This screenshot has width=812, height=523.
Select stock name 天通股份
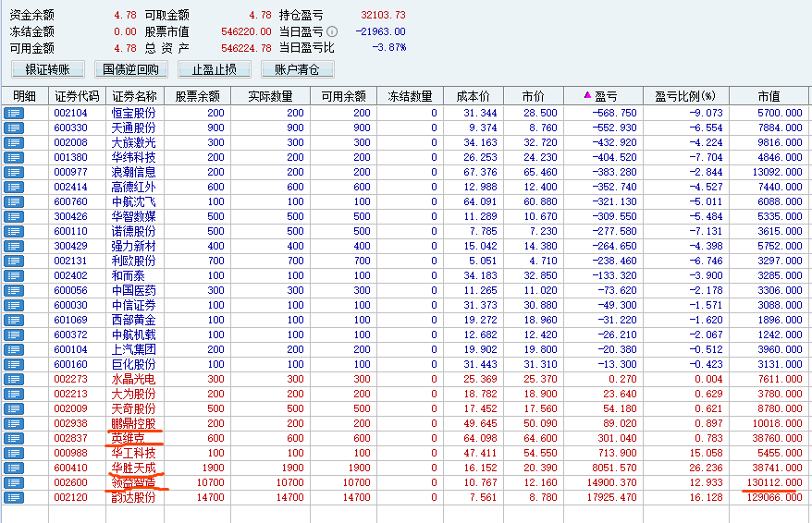[133, 128]
